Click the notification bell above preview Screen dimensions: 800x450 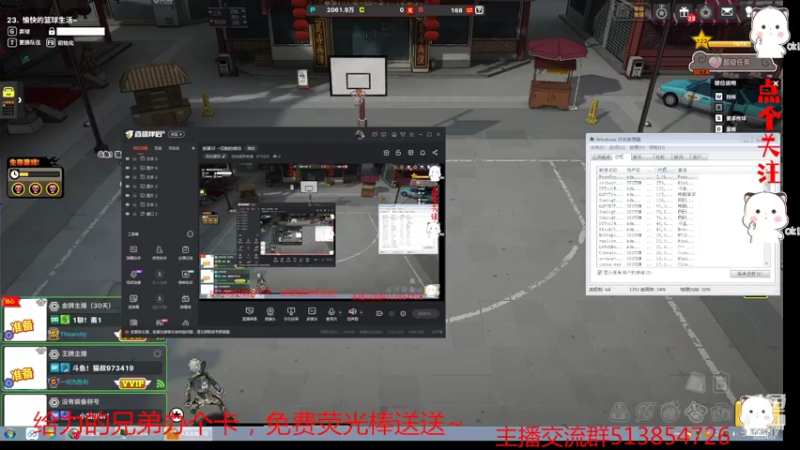click(422, 153)
